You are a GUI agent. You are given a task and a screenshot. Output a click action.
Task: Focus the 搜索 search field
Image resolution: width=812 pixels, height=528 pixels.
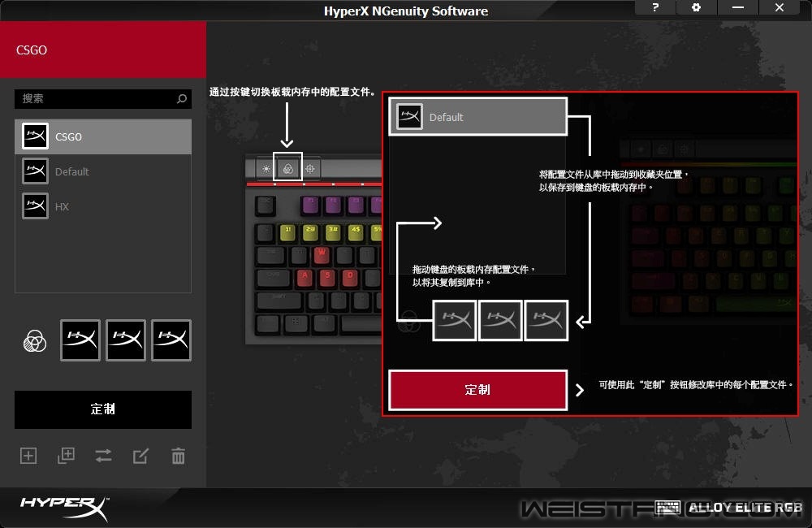[x=103, y=98]
